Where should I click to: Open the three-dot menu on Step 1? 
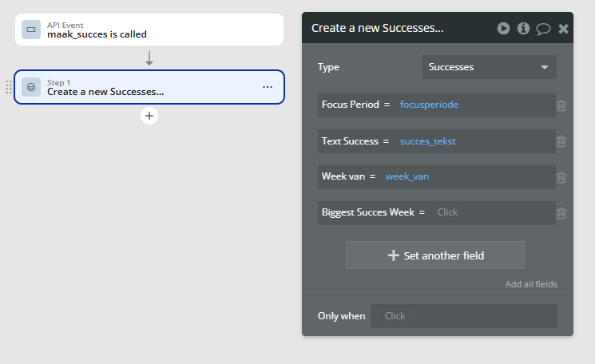pyautogui.click(x=268, y=87)
